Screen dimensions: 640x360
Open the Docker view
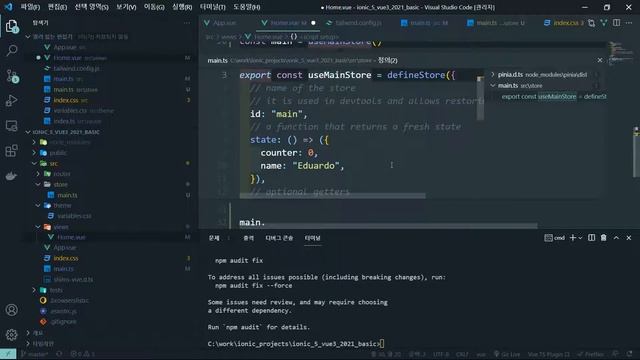(12, 176)
